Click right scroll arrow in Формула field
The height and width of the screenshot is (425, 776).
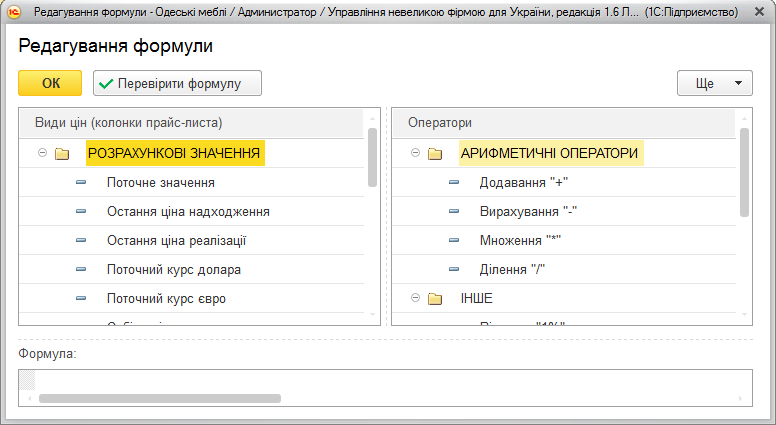pyautogui.click(x=741, y=398)
